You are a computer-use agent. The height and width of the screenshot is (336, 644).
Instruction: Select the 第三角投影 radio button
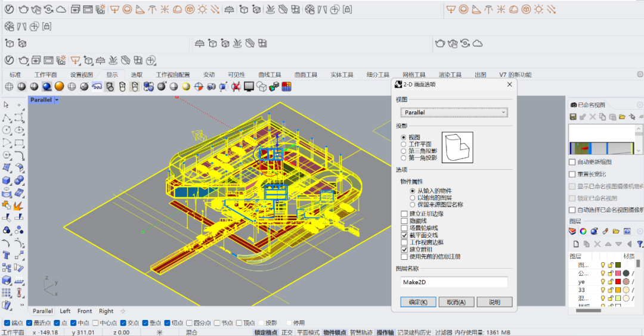tap(403, 151)
